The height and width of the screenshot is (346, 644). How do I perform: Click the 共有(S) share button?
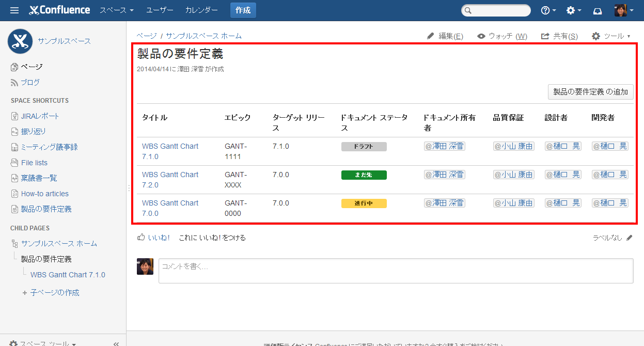559,36
